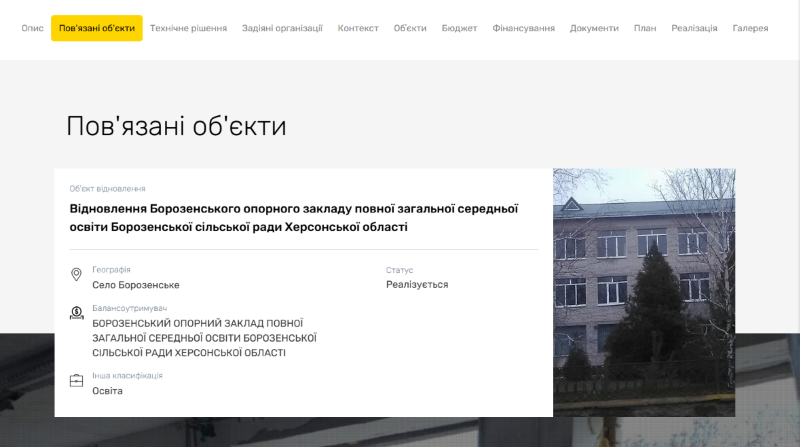Jump to the Об'єкти section
Viewport: 800px width, 447px height.
click(x=410, y=28)
